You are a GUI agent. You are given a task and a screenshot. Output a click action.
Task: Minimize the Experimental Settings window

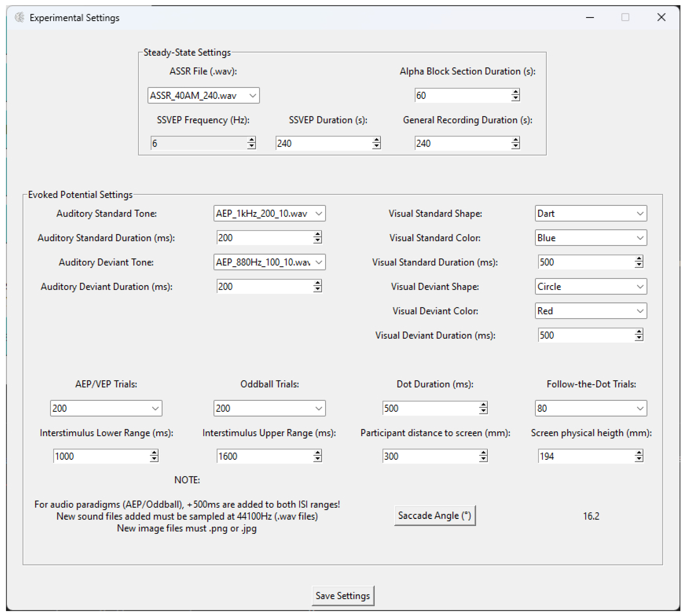pos(590,17)
